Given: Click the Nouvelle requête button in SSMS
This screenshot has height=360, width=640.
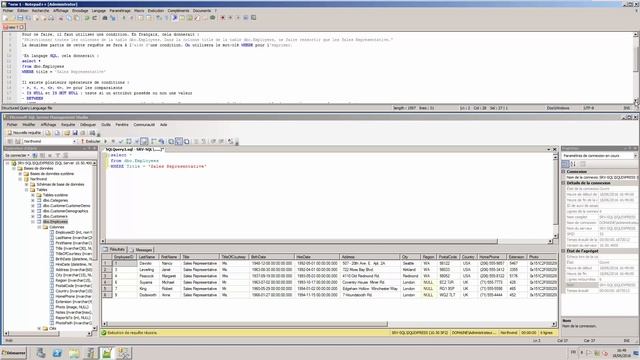Looking at the screenshot, I should coord(24,133).
